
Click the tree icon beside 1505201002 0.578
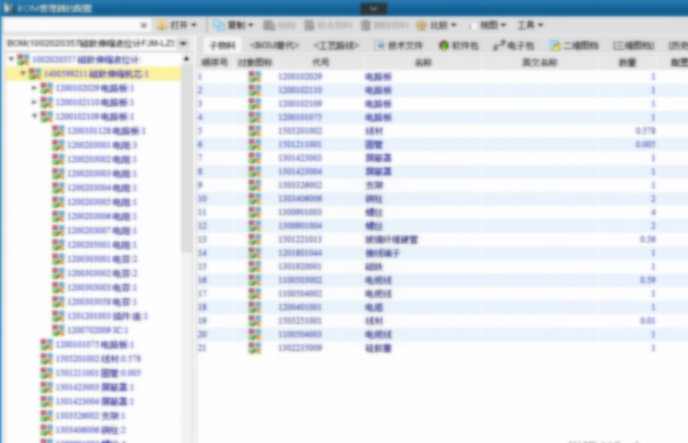(47, 358)
